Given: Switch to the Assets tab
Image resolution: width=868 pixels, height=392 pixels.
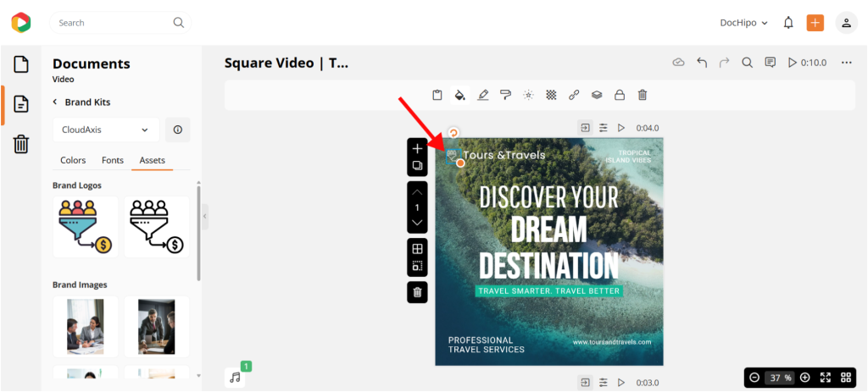Looking at the screenshot, I should pyautogui.click(x=153, y=160).
